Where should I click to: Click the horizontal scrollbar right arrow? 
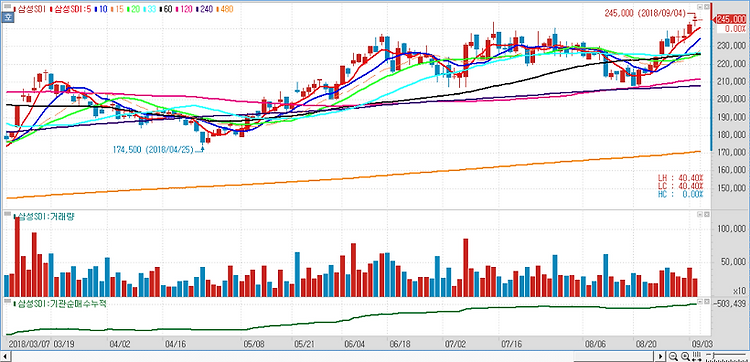click(660, 357)
